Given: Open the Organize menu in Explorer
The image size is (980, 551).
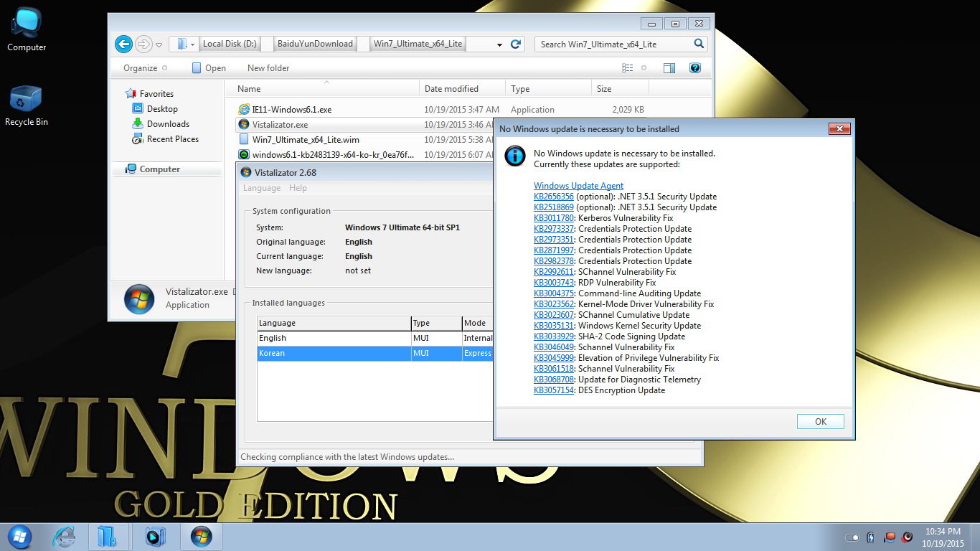Looking at the screenshot, I should click(x=145, y=68).
